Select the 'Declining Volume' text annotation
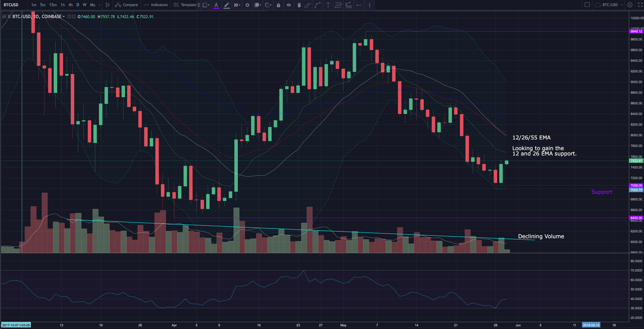 (541, 236)
